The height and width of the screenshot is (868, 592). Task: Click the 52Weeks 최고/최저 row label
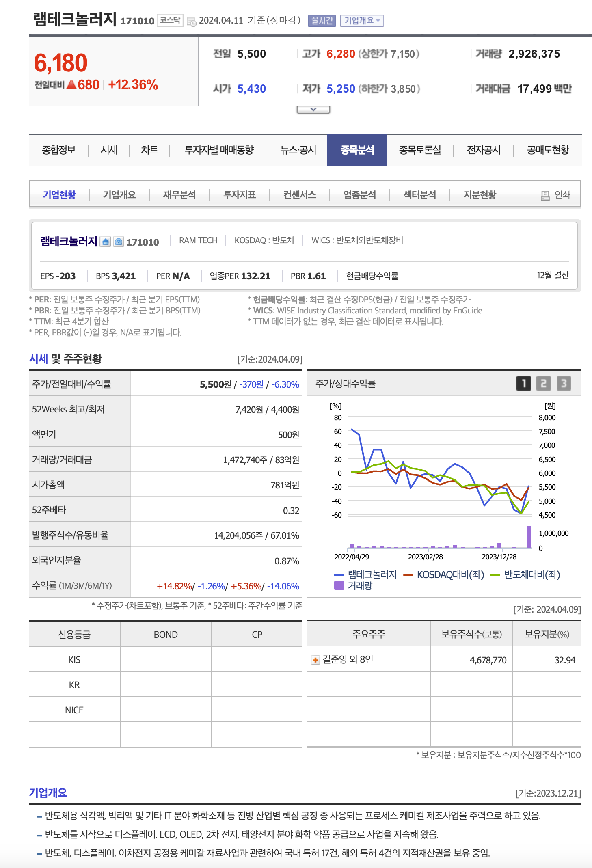68,409
